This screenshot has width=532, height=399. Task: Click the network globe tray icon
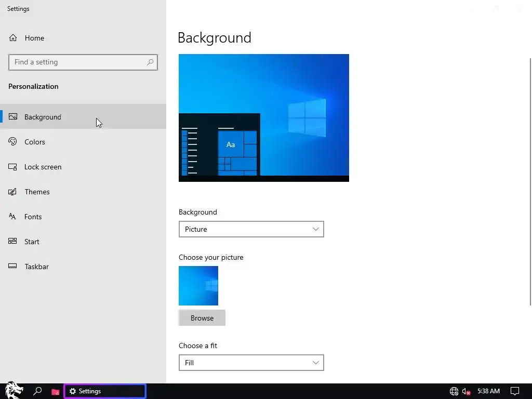454,392
